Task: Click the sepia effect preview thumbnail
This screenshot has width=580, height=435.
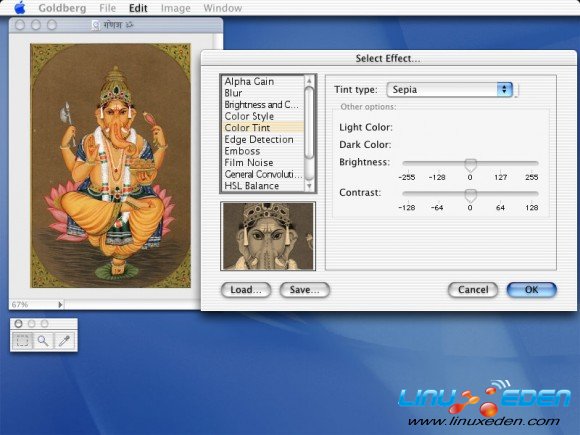Action: [x=268, y=236]
